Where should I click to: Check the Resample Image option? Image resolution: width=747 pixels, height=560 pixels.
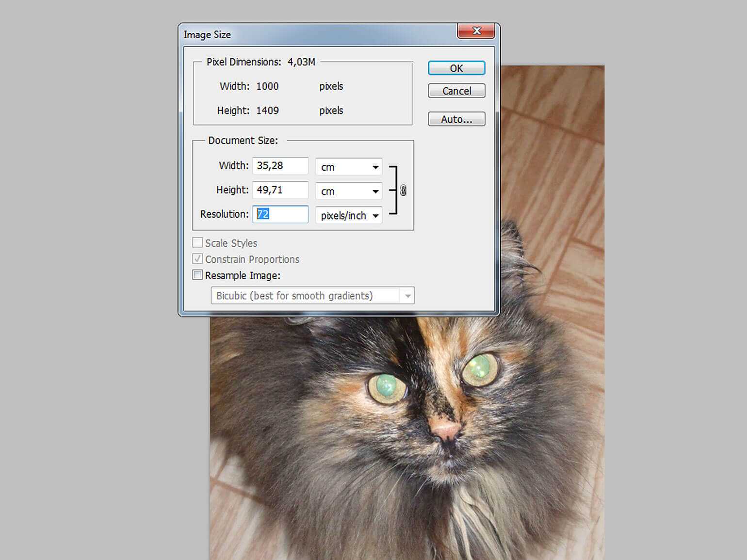pos(198,275)
